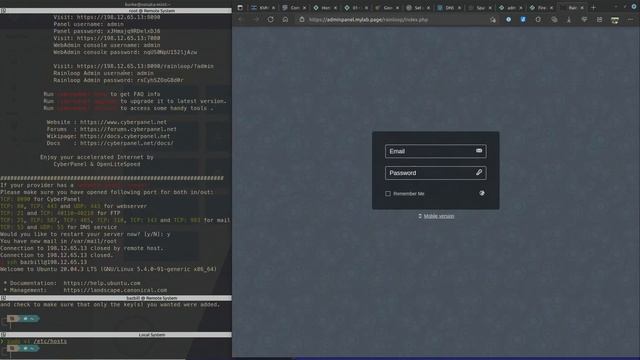The width and height of the screenshot is (640, 360).
Task: Click the Panel password line in terminal
Action: pos(107,31)
